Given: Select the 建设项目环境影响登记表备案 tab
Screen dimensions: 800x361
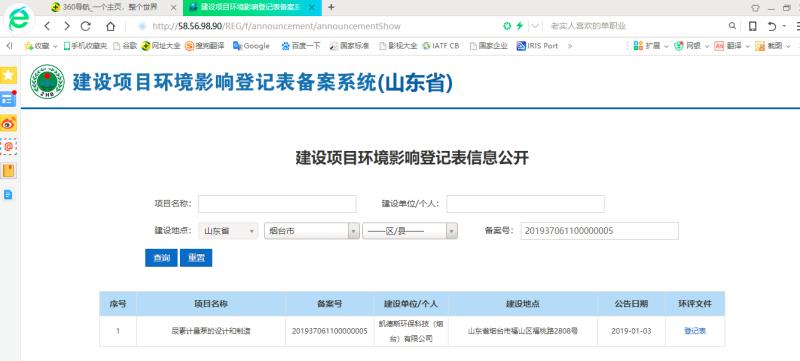Looking at the screenshot, I should [252, 7].
